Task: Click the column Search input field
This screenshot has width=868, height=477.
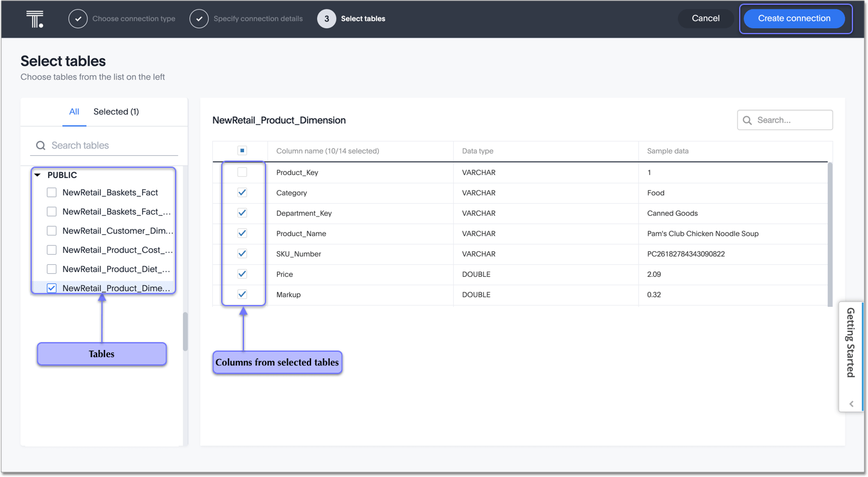Action: pos(785,120)
